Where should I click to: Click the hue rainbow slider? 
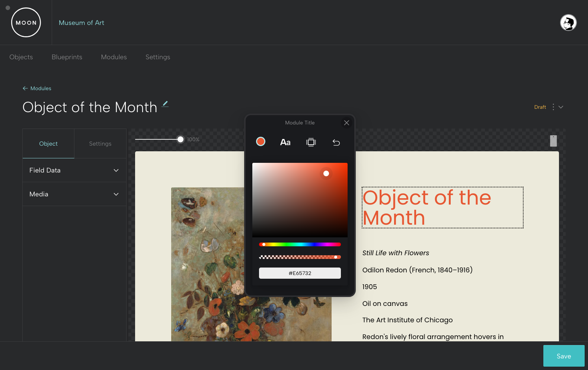(300, 244)
